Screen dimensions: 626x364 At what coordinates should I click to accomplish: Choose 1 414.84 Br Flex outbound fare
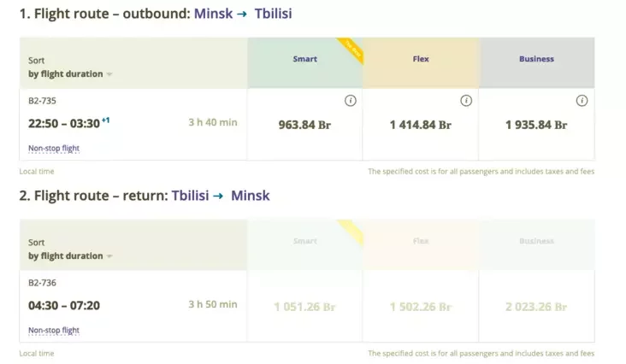click(421, 125)
